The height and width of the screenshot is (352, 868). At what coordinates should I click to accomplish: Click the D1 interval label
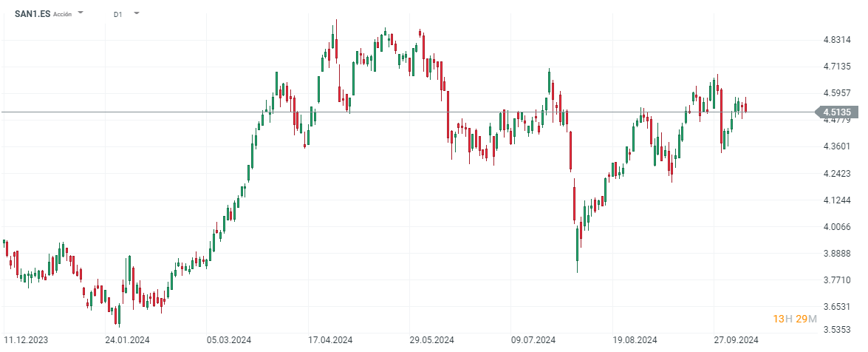point(118,14)
